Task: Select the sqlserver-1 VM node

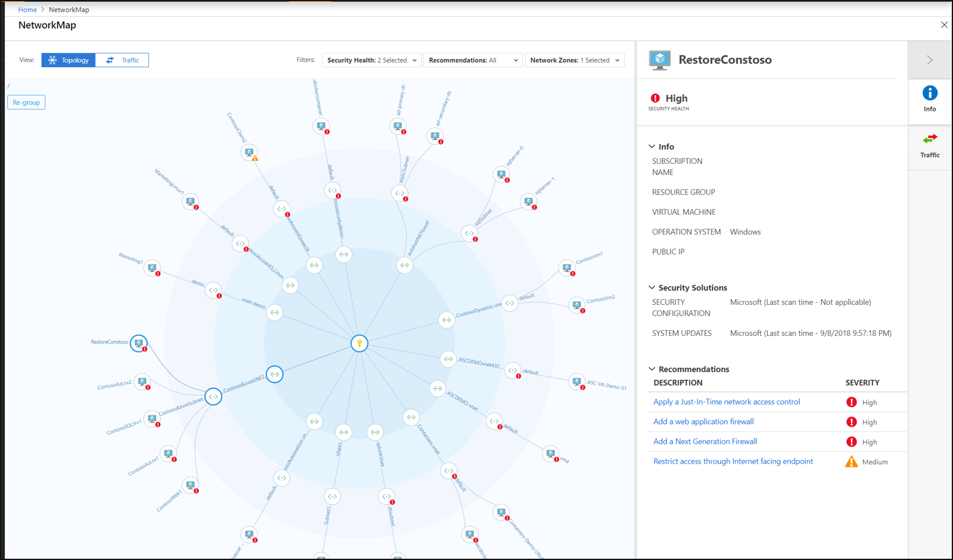Action: (x=528, y=201)
